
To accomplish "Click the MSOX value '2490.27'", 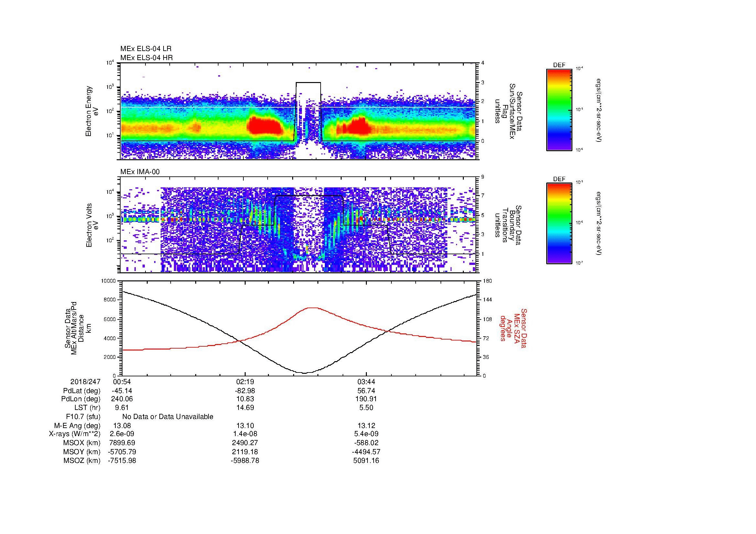I will pyautogui.click(x=245, y=443).
